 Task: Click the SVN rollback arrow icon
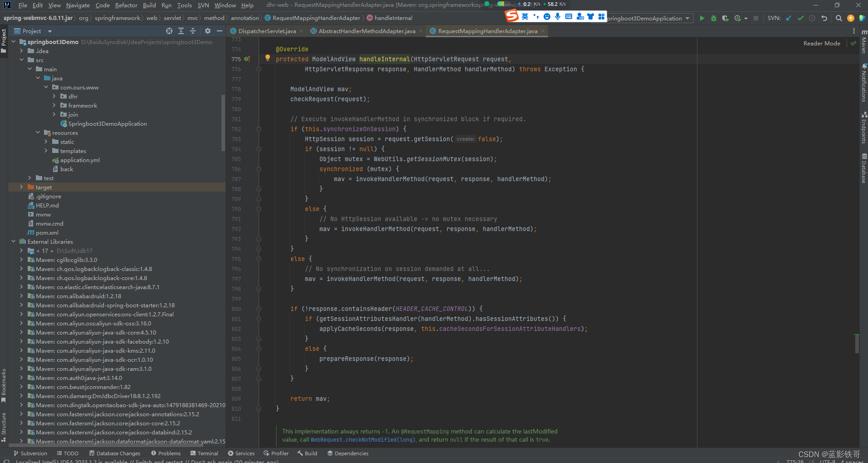[824, 18]
